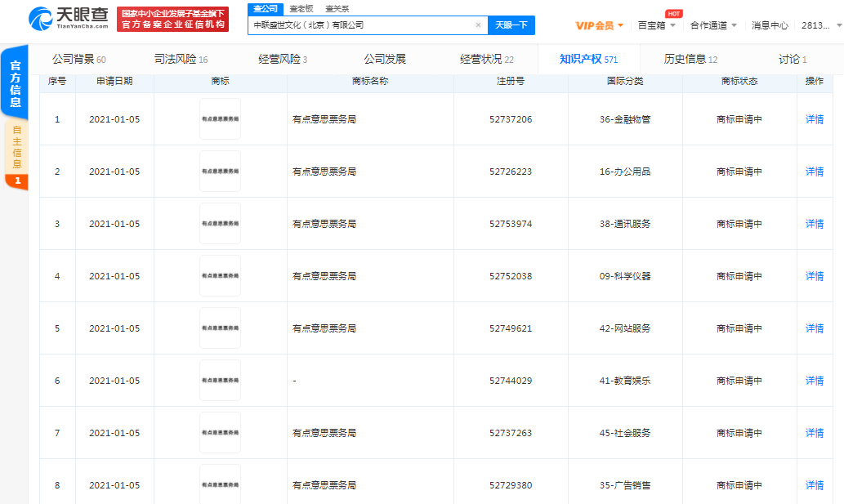
Task: Clear the search box with the × icon
Action: (478, 25)
